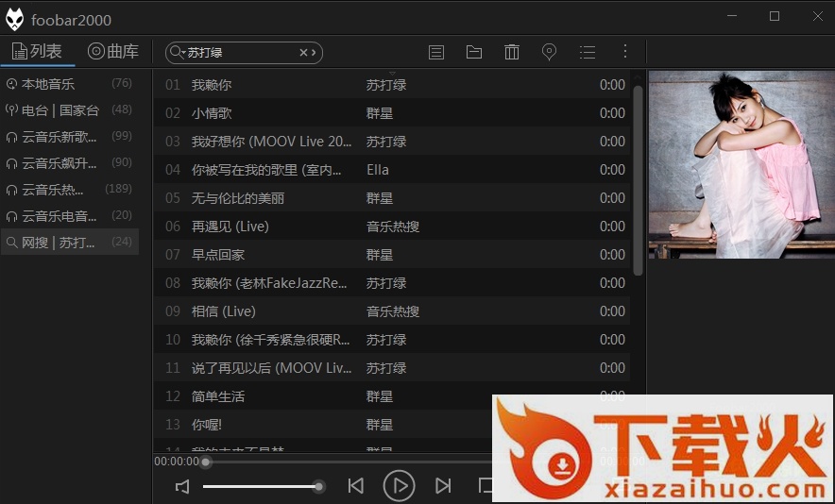The image size is (835, 504).
Task: Click artist 音乐热搜 in row 06
Action: pyautogui.click(x=393, y=227)
